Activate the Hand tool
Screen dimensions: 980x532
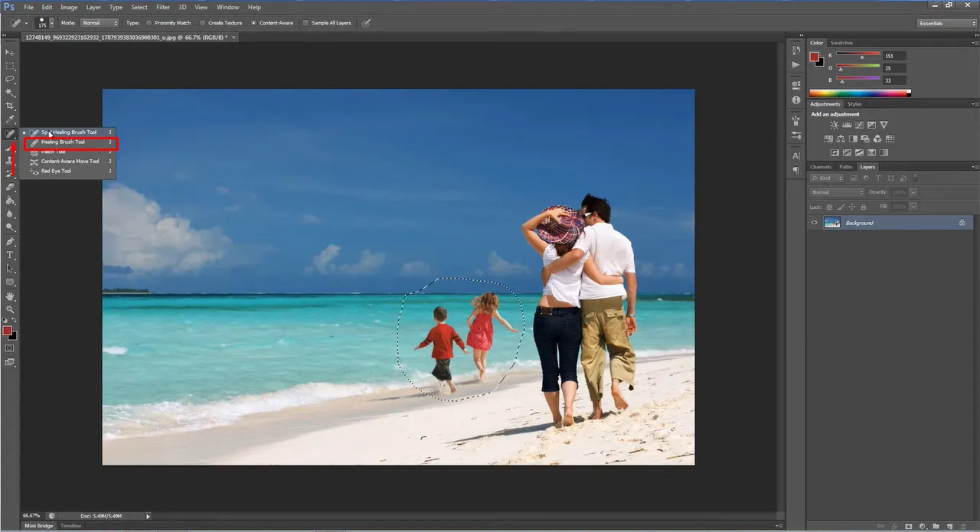coord(10,295)
